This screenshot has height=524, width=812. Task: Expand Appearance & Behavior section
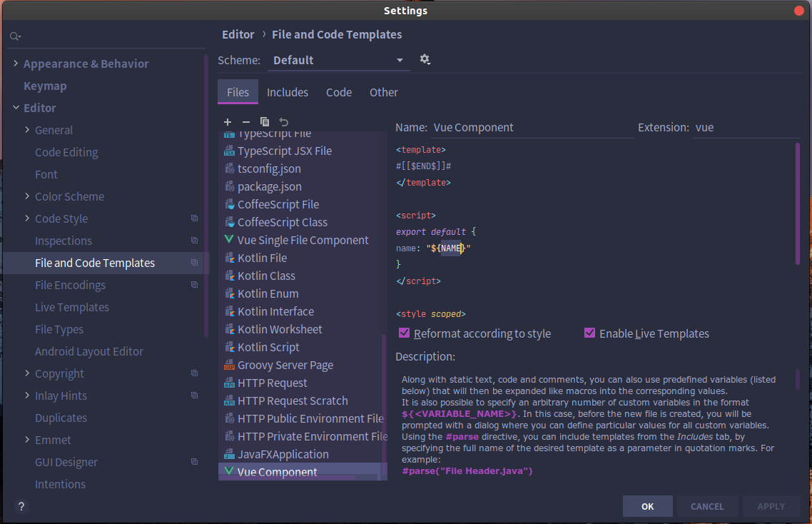(16, 64)
